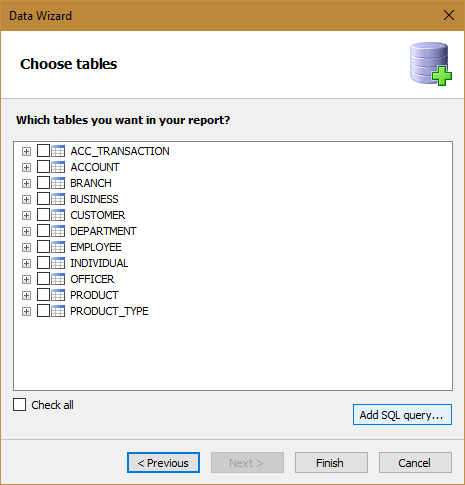Expand the ACC_TRANSACTION tree node
Image resolution: width=465 pixels, height=485 pixels.
26,151
